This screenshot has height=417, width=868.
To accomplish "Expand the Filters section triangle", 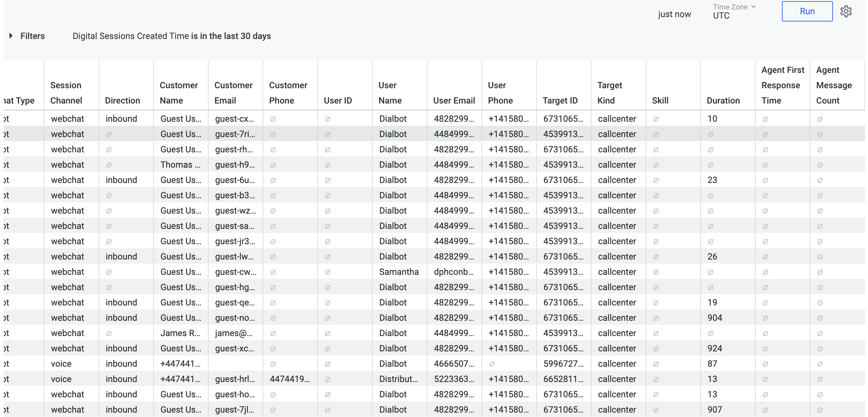I will point(11,36).
